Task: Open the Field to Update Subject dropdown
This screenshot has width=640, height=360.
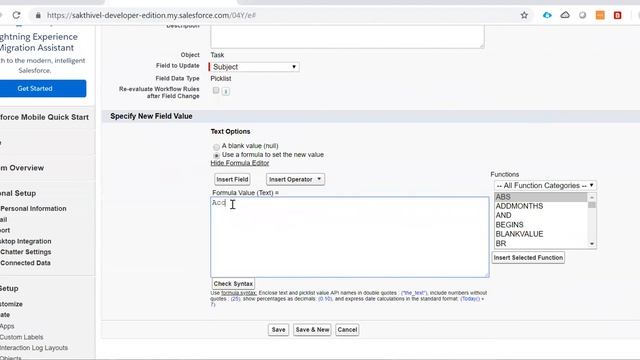Action: tap(255, 67)
